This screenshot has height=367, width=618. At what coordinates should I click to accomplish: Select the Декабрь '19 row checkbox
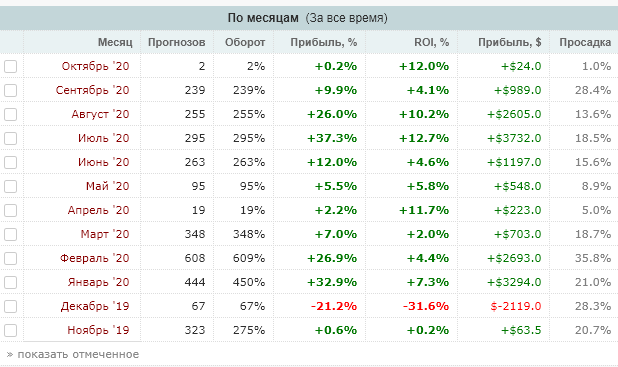(x=11, y=306)
